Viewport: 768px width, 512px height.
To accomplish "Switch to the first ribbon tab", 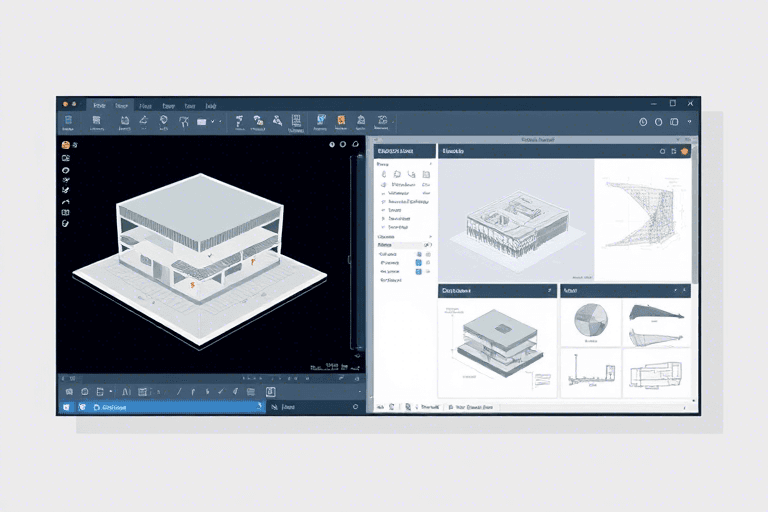I will coord(98,104).
